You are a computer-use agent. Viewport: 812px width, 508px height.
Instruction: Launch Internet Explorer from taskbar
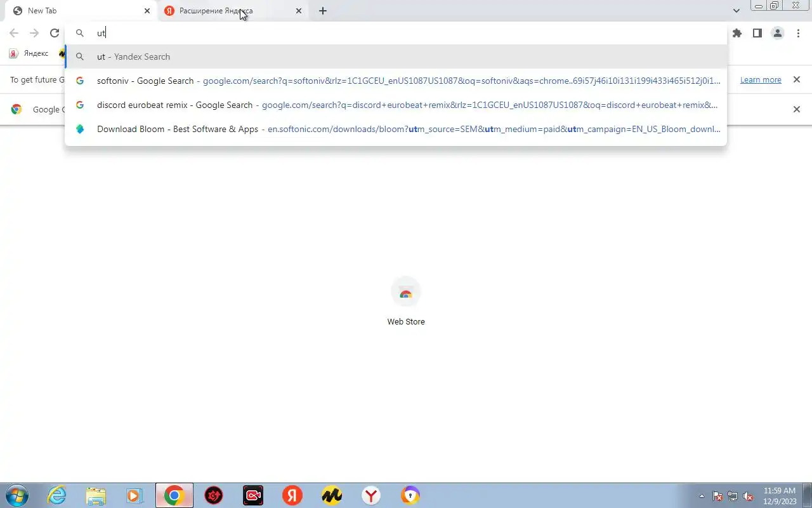tap(57, 495)
